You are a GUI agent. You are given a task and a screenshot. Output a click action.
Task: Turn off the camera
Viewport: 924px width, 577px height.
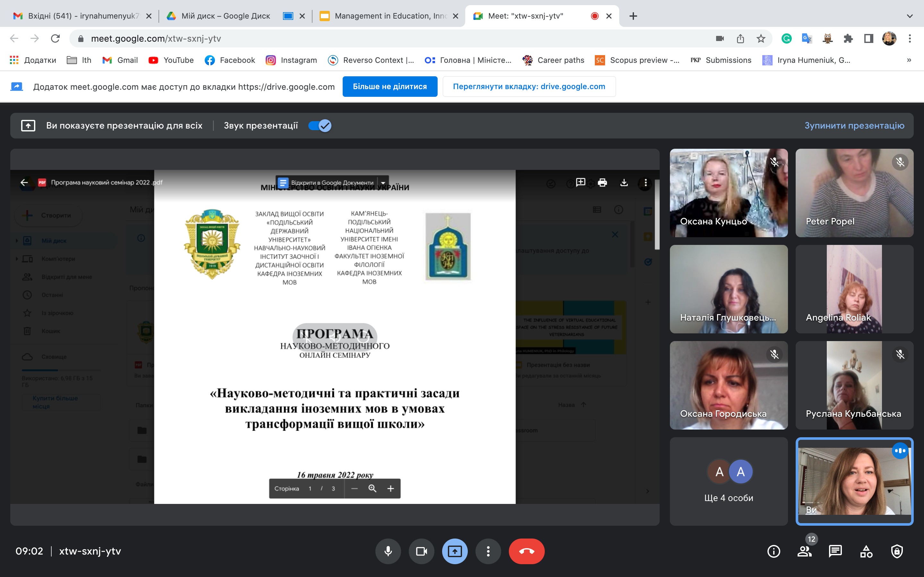421,551
